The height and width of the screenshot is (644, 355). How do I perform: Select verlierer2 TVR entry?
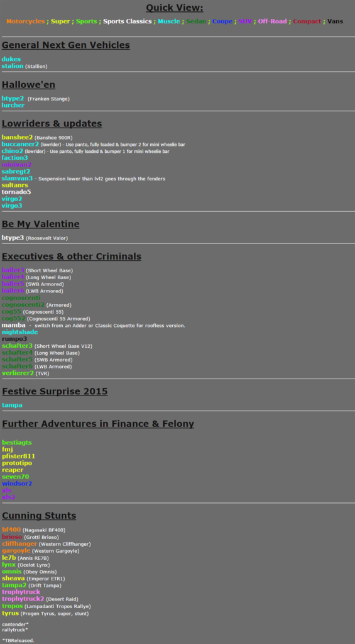click(x=25, y=374)
